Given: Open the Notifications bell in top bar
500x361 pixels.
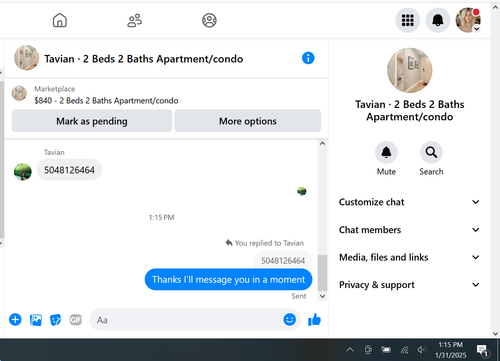Looking at the screenshot, I should (x=438, y=20).
